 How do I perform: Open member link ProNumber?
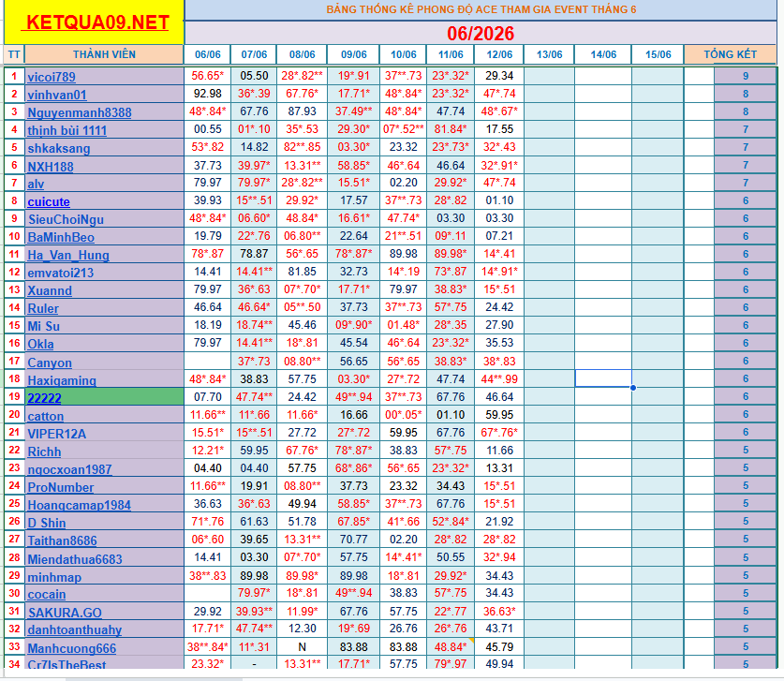point(61,487)
